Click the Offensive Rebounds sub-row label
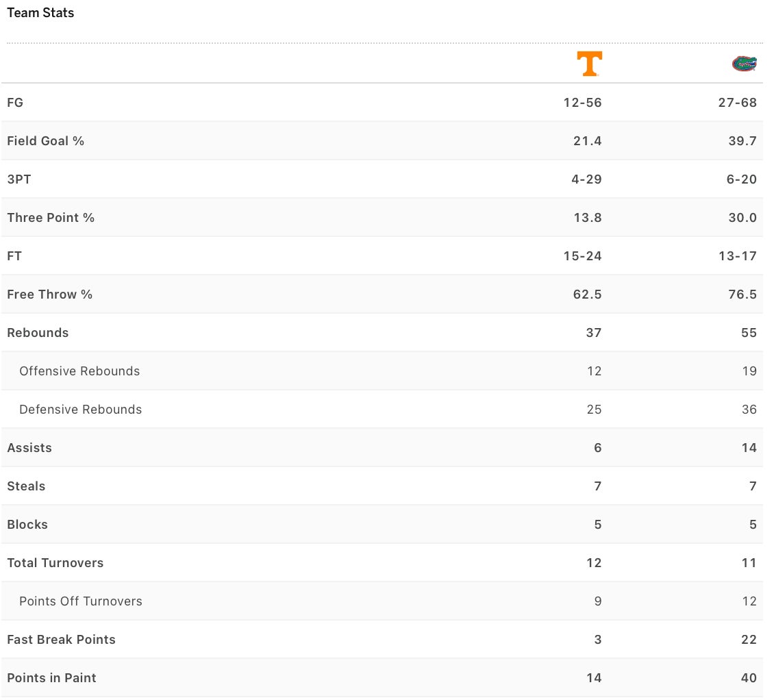Viewport: 774px width, 700px height. tap(79, 371)
